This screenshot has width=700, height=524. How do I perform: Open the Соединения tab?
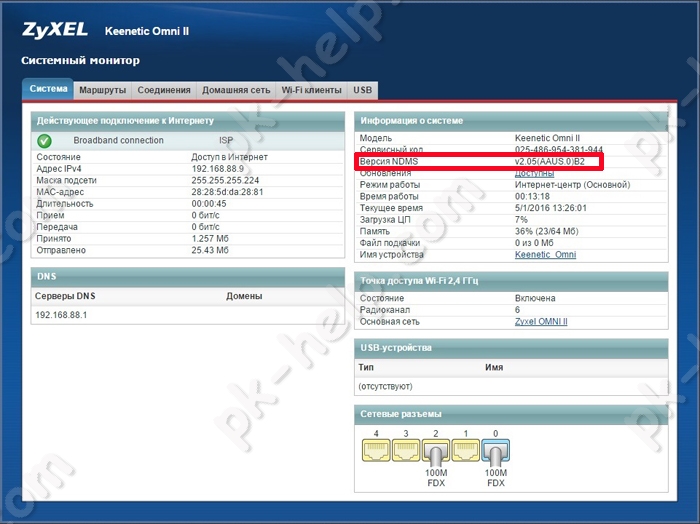pyautogui.click(x=164, y=90)
